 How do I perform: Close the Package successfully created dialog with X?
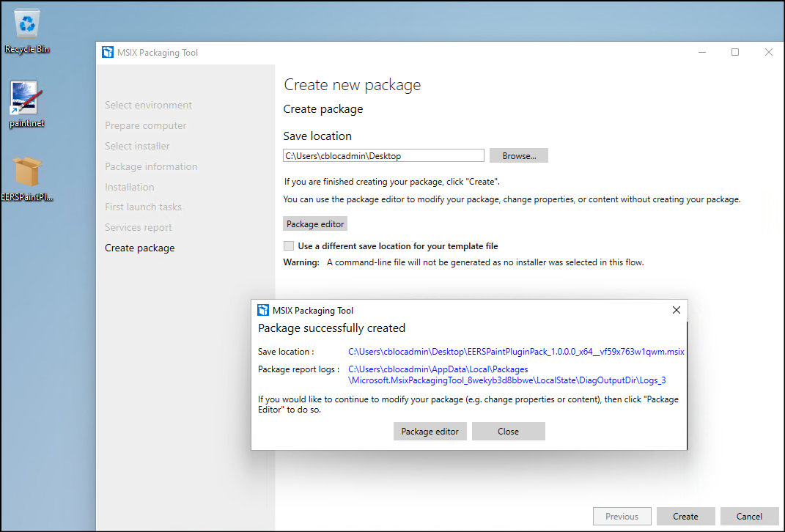tap(676, 310)
